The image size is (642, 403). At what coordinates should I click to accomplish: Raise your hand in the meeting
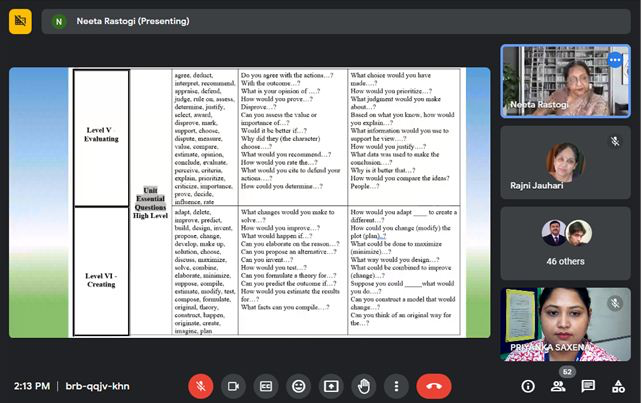(x=364, y=385)
